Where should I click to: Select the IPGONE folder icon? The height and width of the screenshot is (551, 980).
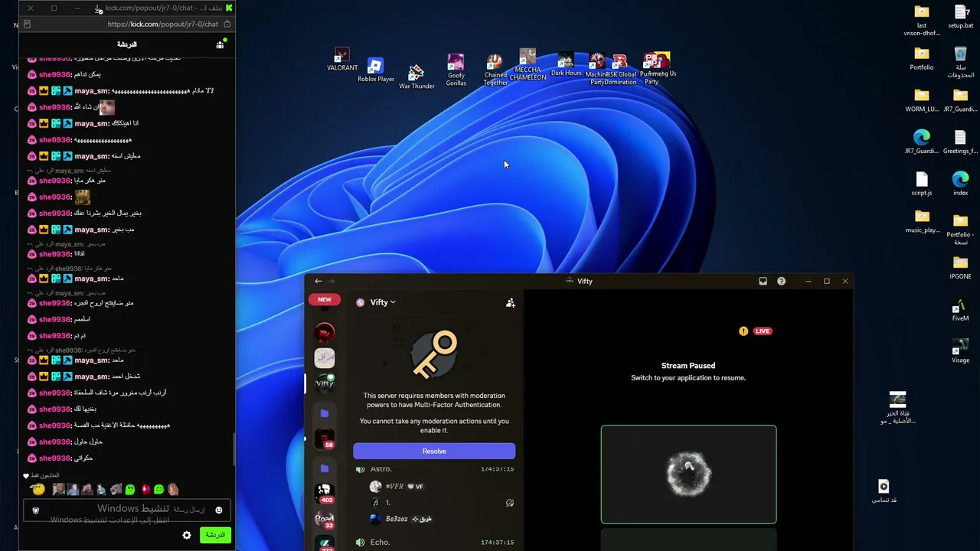coord(960,267)
